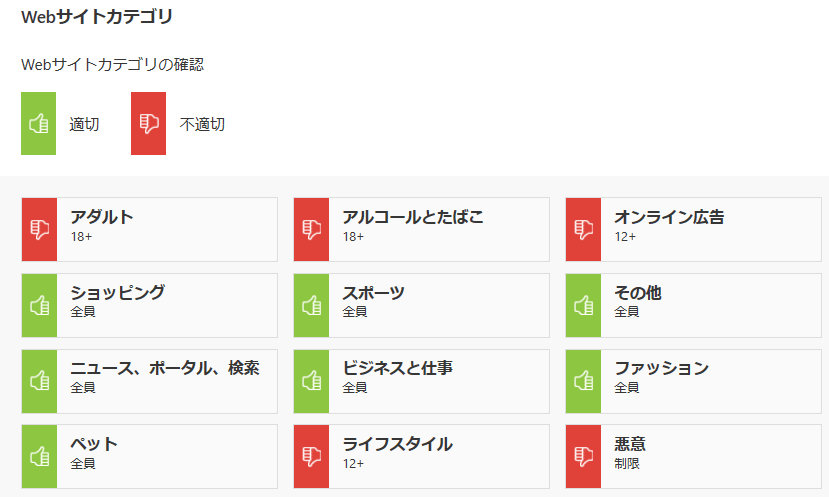Click the thumbs-up icon for ペット
This screenshot has height=497, width=829.
pos(39,456)
